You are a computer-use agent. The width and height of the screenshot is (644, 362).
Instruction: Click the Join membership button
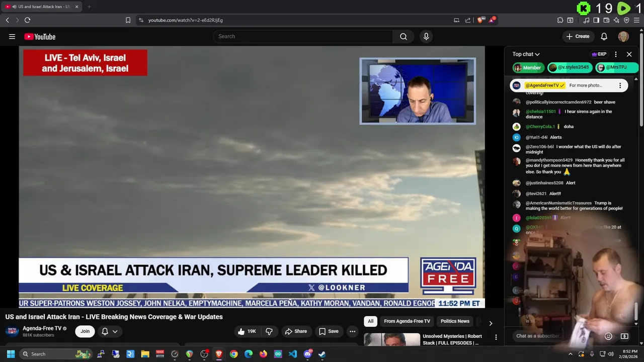point(85,331)
